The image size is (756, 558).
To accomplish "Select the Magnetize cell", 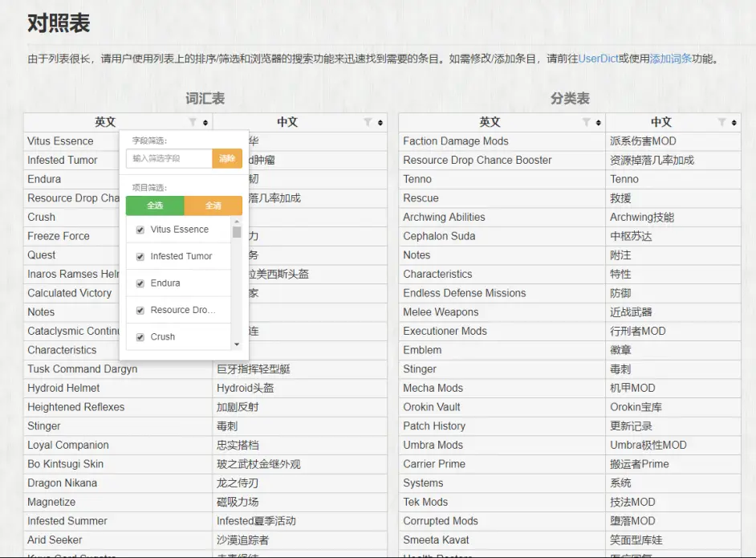I will (x=118, y=502).
